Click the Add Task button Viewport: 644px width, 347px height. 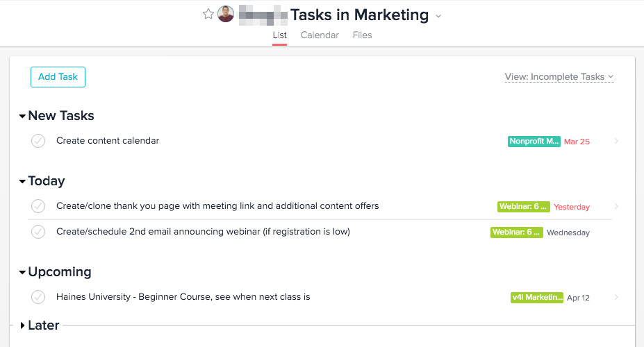58,77
